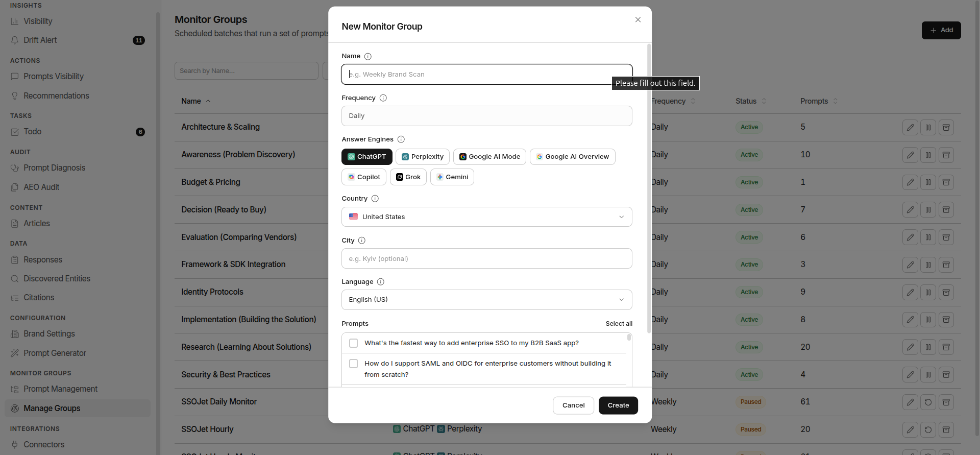The image size is (980, 455).
Task: Click the dialog vertical scrollbar
Action: (649, 189)
